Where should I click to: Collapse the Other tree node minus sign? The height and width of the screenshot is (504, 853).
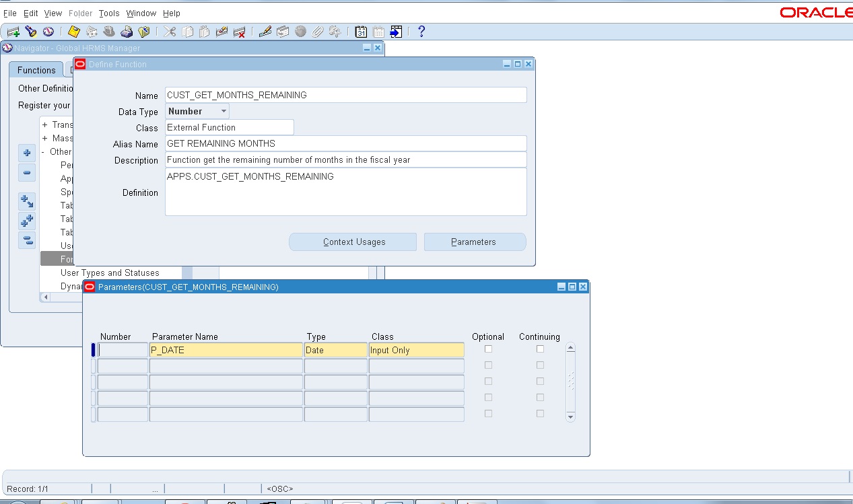point(44,152)
